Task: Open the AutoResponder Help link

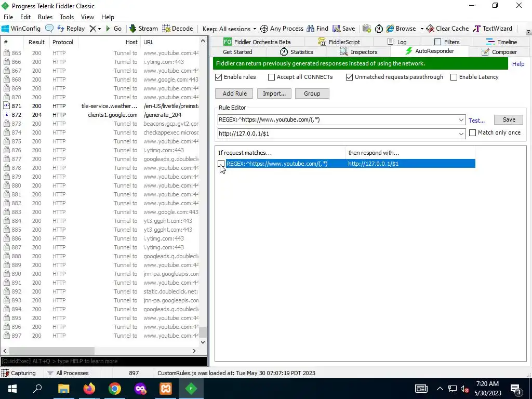Action: [x=518, y=64]
